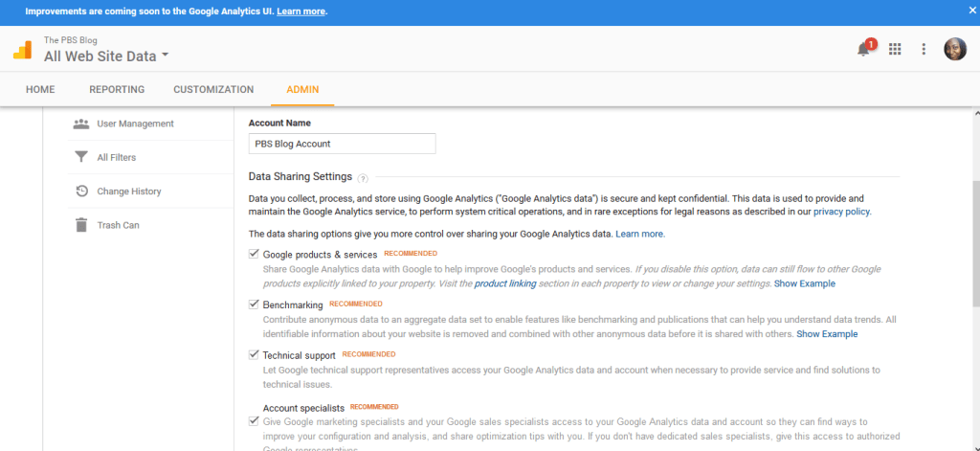Uncheck Google products & services checkbox
Viewport: 980px width, 451px height.
(x=254, y=254)
